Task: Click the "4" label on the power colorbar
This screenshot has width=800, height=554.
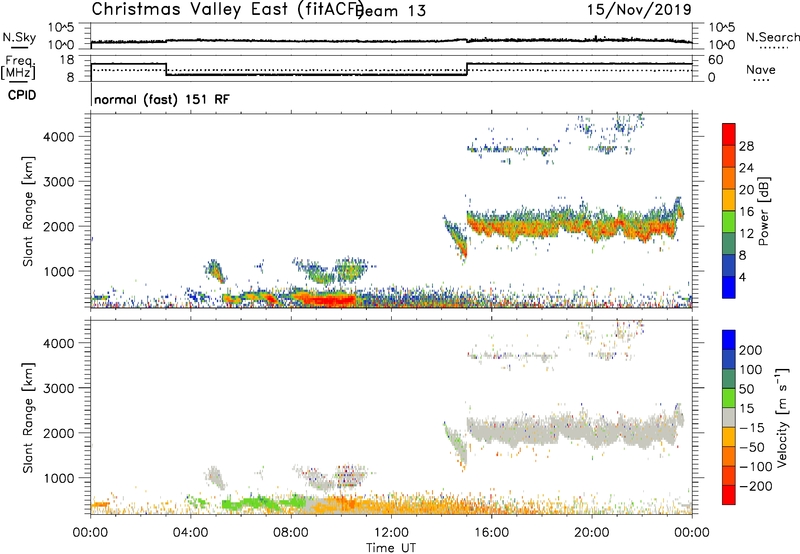Action: click(742, 277)
